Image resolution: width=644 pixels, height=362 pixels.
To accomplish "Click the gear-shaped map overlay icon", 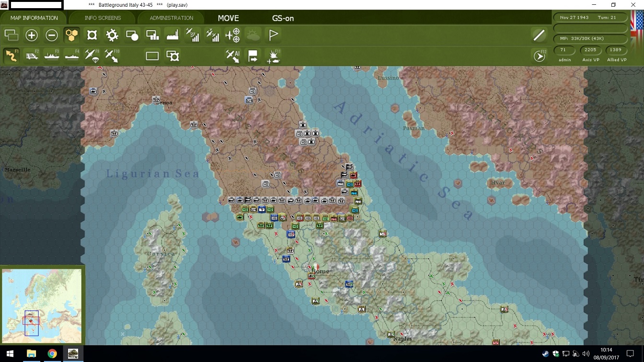I will [x=112, y=35].
